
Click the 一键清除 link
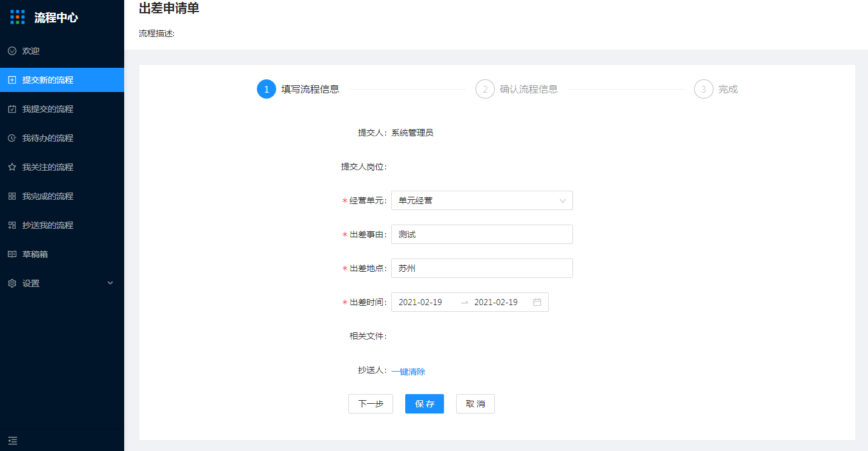pyautogui.click(x=408, y=372)
